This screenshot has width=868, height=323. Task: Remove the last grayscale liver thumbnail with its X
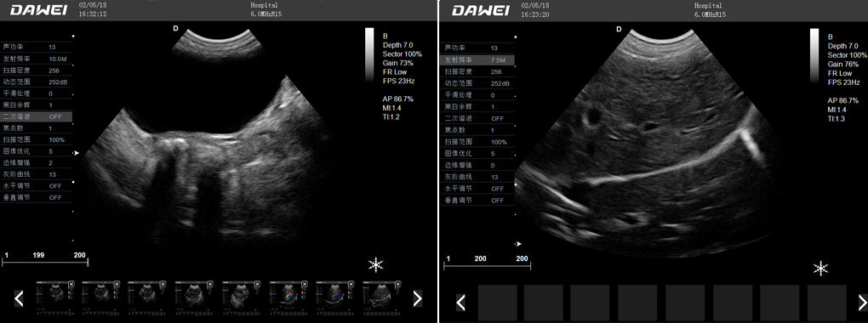[x=397, y=284]
